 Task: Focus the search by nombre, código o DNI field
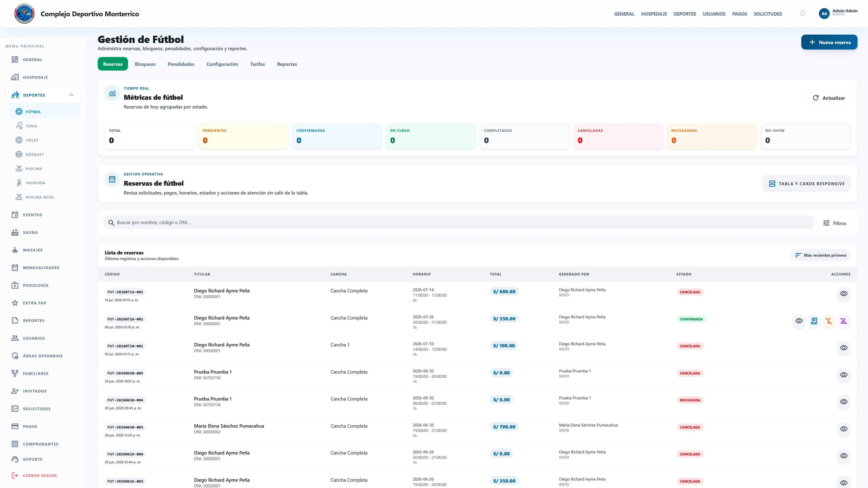click(x=459, y=223)
